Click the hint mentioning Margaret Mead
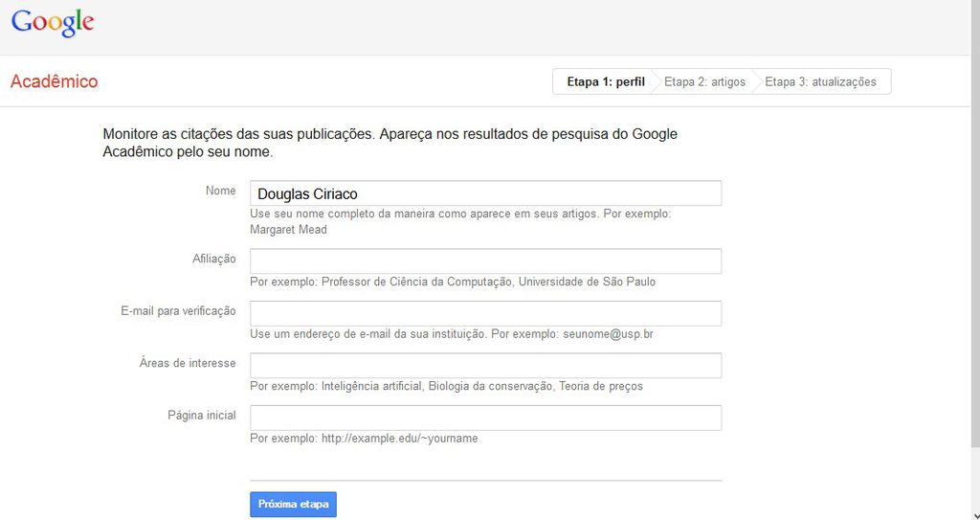This screenshot has height=520, width=980. [x=460, y=221]
